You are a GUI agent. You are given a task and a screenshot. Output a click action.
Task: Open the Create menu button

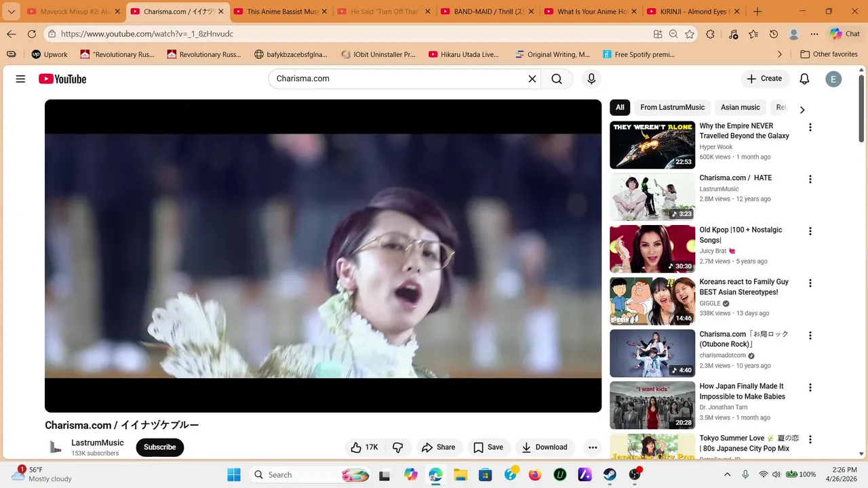[x=764, y=79]
